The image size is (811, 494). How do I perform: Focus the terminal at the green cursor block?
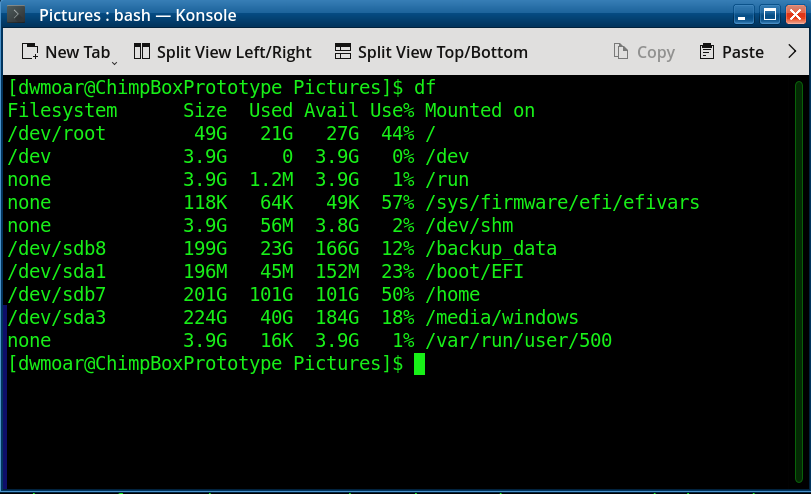pos(419,364)
